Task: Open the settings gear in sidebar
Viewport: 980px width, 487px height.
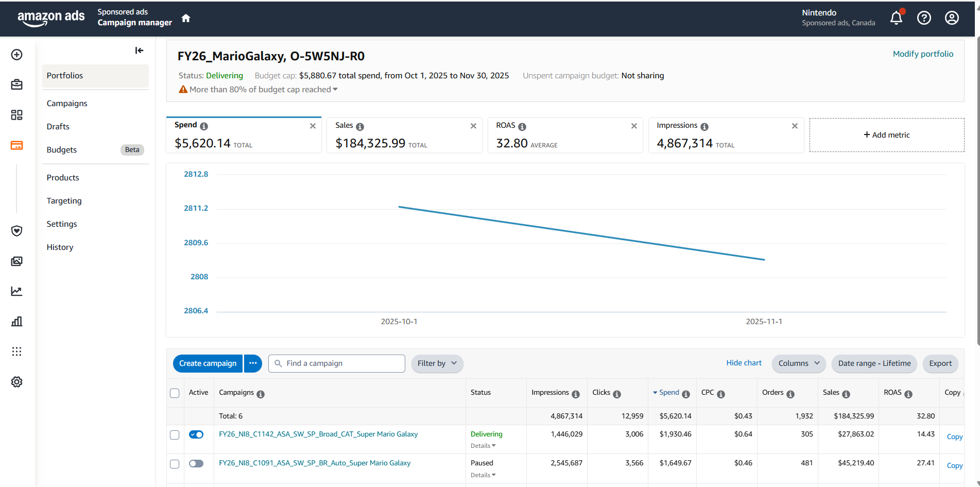Action: (17, 382)
